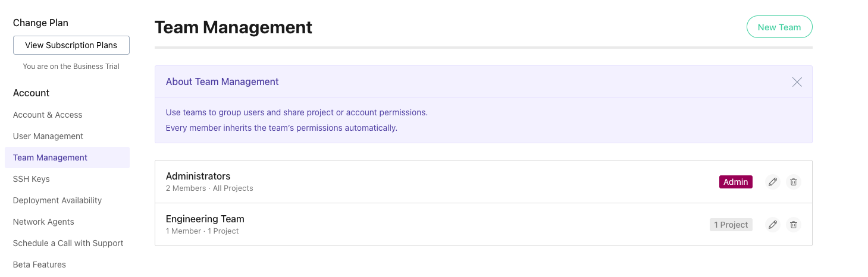Click the Admin badge on Administrators
This screenshot has width=868, height=277.
click(x=735, y=182)
